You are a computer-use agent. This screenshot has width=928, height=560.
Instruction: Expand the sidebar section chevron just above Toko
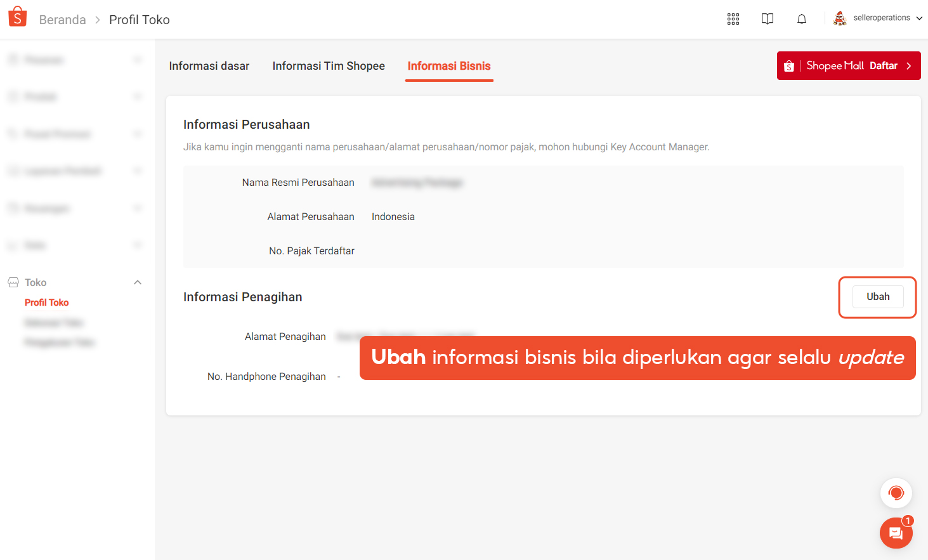pyautogui.click(x=138, y=245)
